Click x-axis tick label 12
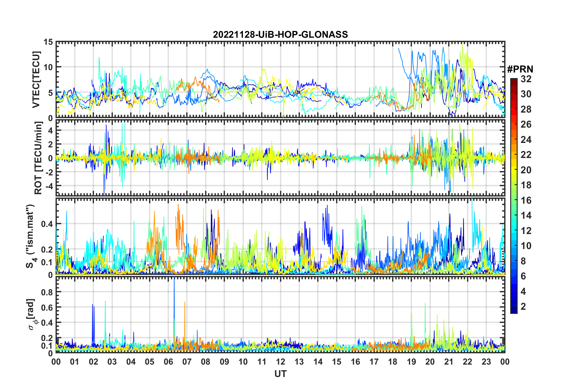 coord(280,362)
